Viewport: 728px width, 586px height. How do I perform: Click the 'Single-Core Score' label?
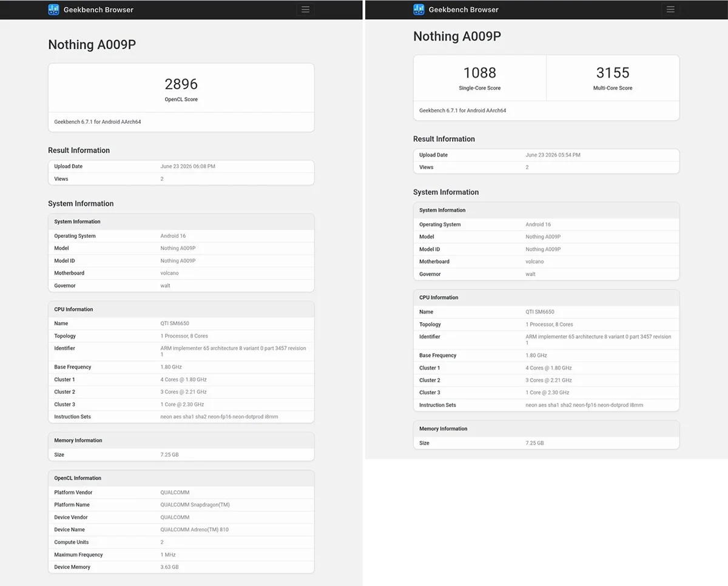coord(480,88)
